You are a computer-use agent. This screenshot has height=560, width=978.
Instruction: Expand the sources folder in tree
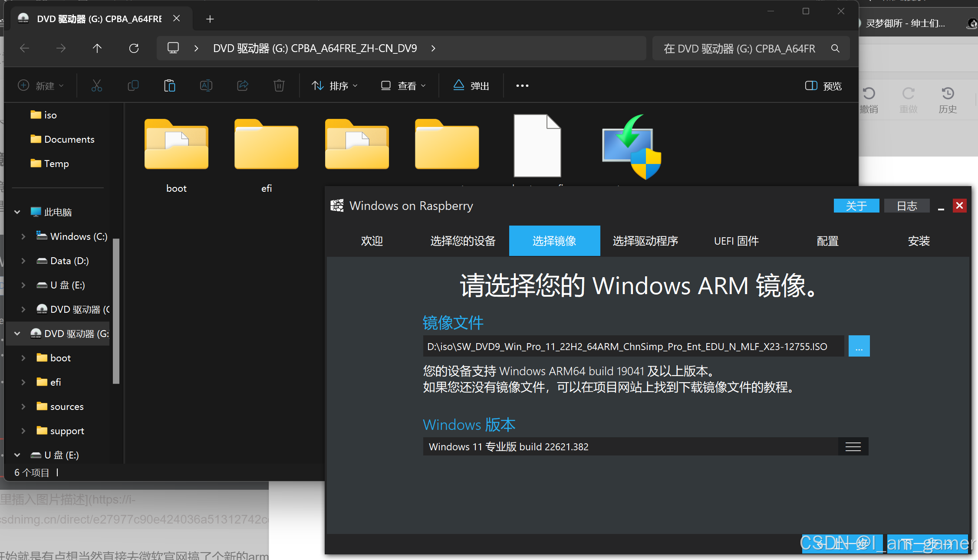[x=23, y=406]
